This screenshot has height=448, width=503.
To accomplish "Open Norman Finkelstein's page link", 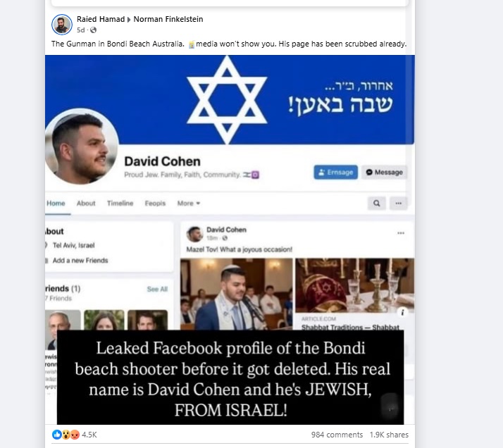I will pos(168,19).
